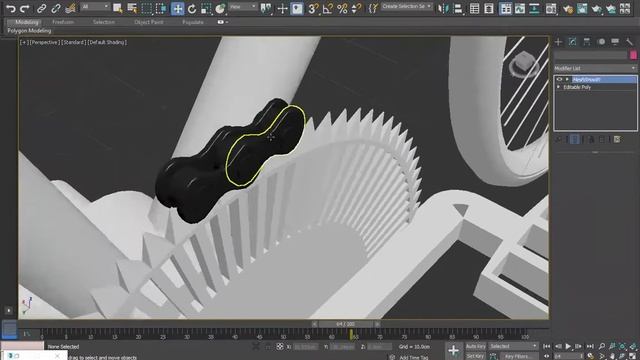Open the Hierarchy command panel tab
This screenshot has width=640, height=360.
[x=587, y=42]
